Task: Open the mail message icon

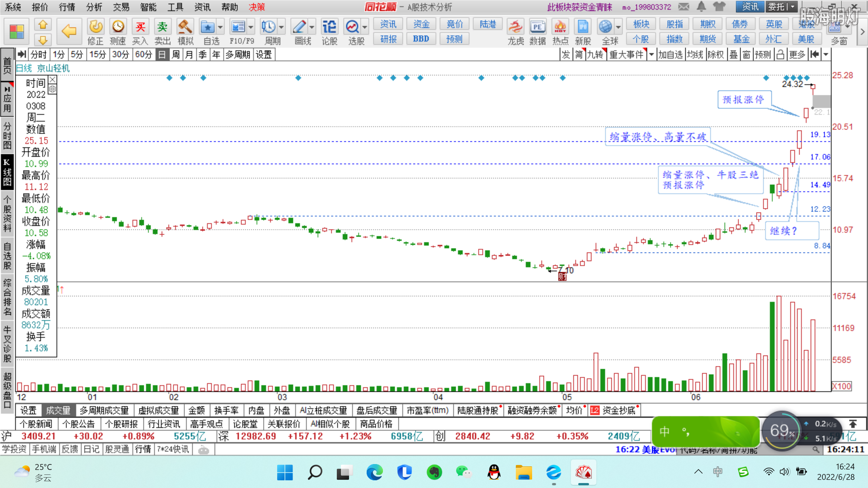Action: coord(684,7)
